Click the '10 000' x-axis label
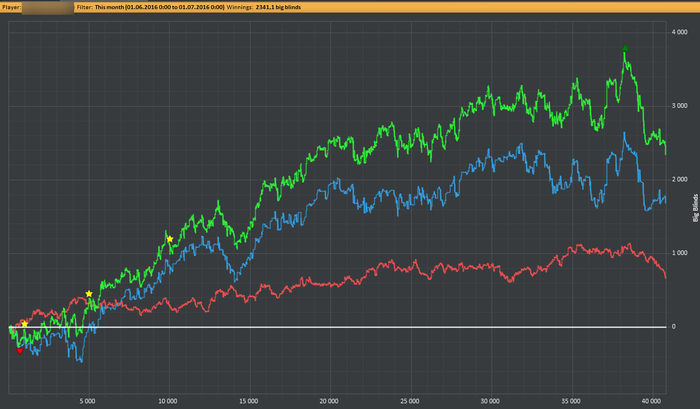 pyautogui.click(x=168, y=401)
